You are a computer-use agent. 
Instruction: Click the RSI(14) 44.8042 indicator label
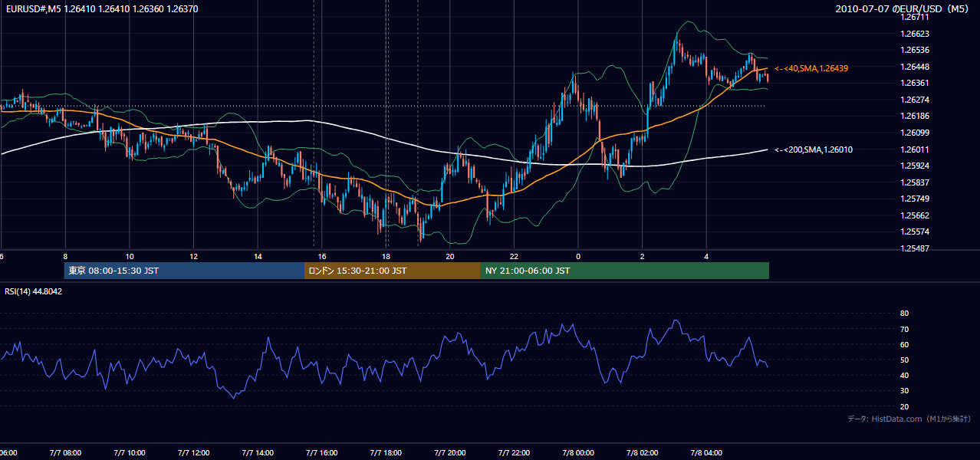pos(34,291)
